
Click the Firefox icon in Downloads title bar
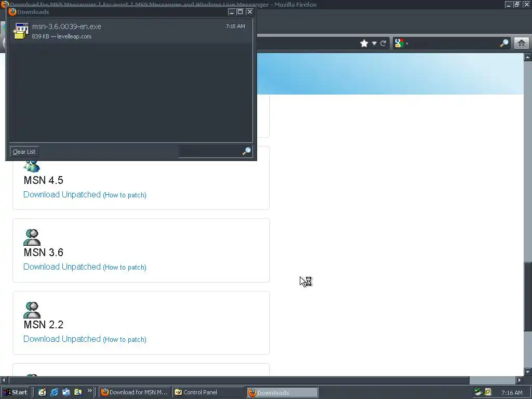[12, 11]
